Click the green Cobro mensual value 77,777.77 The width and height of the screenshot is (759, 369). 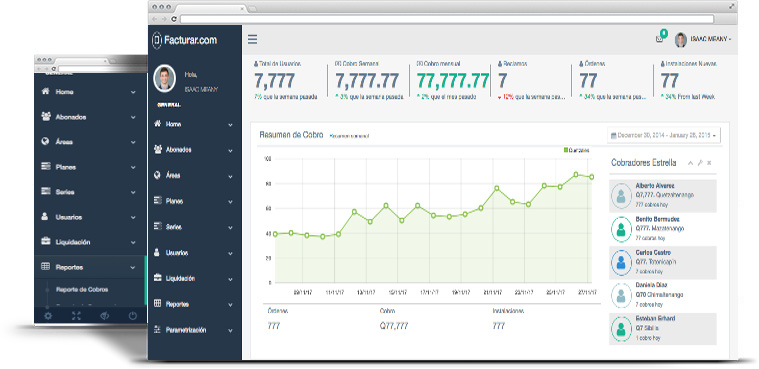(453, 80)
